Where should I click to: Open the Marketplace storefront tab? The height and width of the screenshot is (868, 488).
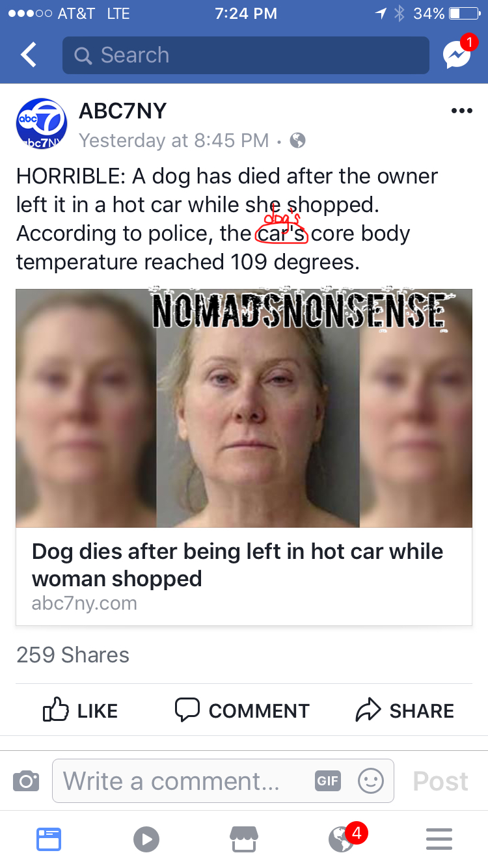click(244, 839)
